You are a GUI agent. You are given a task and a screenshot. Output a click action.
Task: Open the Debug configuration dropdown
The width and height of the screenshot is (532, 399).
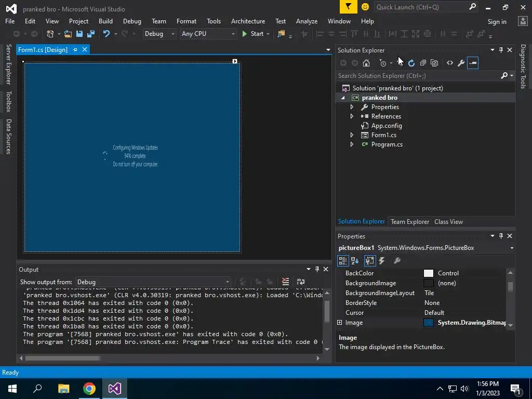click(x=172, y=34)
